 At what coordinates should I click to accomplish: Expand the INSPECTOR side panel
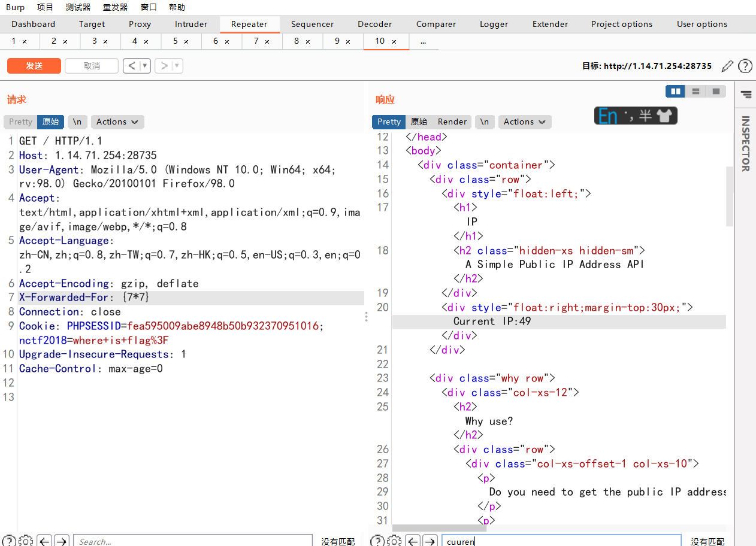pos(746,144)
